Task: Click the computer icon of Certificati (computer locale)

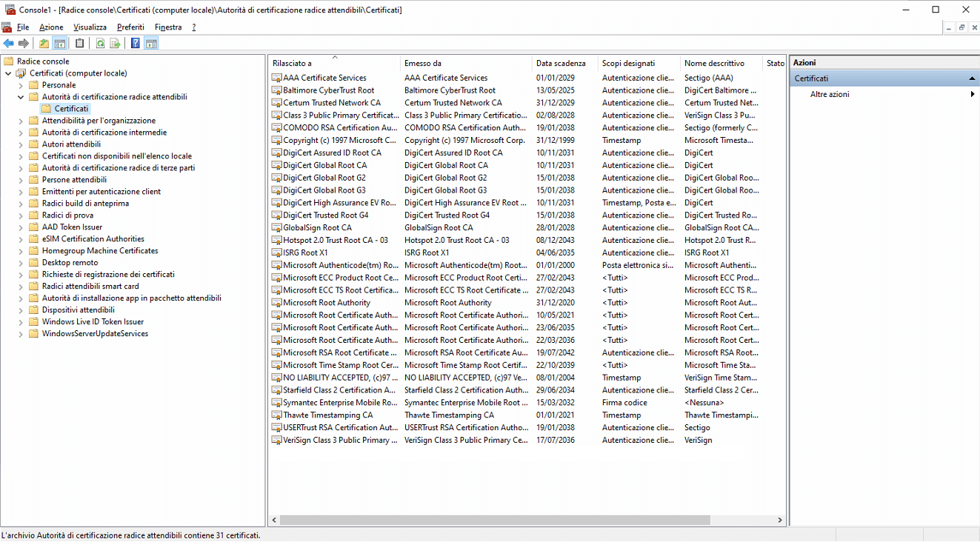Action: pos(21,73)
